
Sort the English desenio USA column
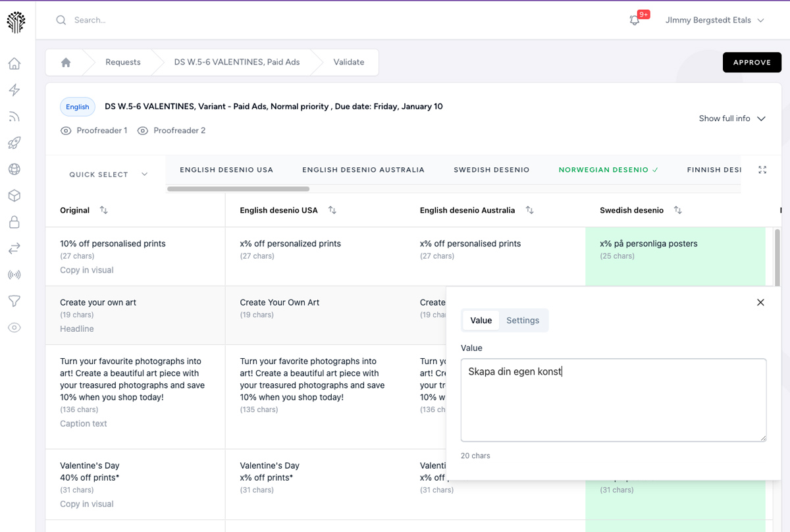point(332,210)
